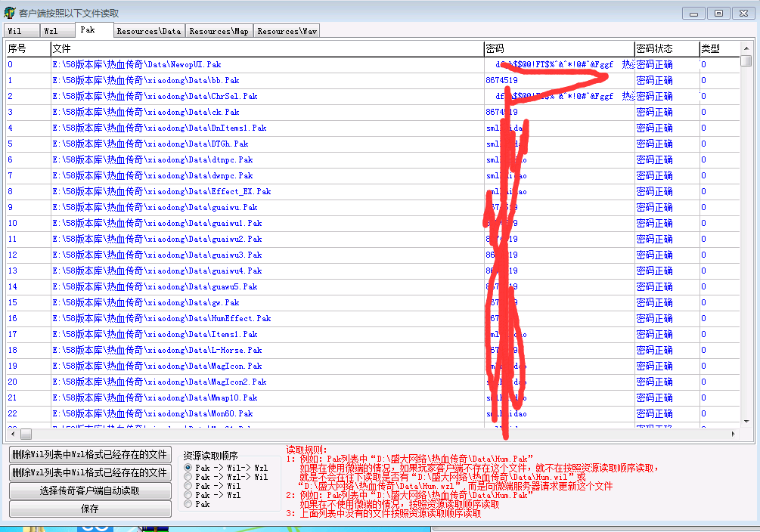Click the 密码状态 column header
The image size is (760, 532).
click(x=655, y=48)
